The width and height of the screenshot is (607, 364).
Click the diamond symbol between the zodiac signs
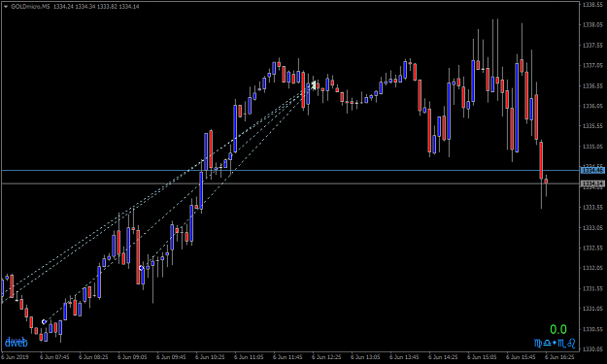click(x=555, y=343)
